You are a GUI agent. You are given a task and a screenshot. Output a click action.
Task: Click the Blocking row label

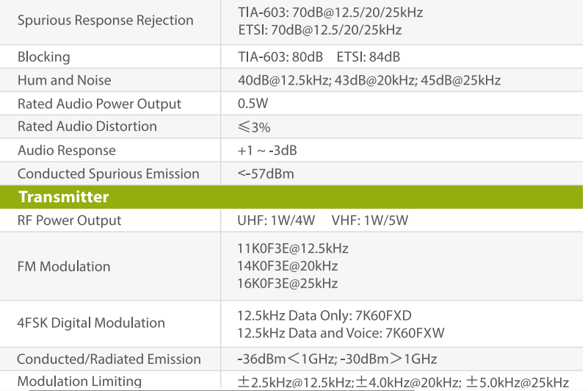coord(44,57)
